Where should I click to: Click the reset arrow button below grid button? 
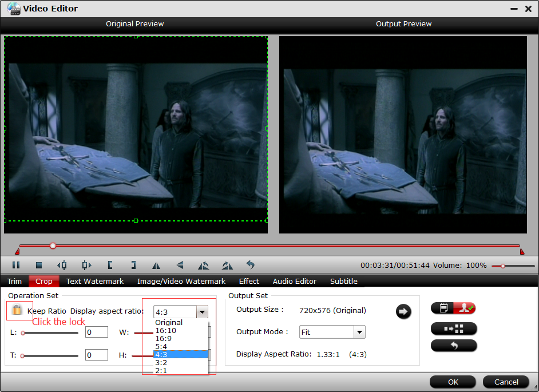click(454, 346)
